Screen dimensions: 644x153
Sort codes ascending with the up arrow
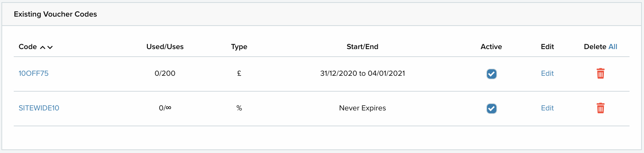pos(43,47)
